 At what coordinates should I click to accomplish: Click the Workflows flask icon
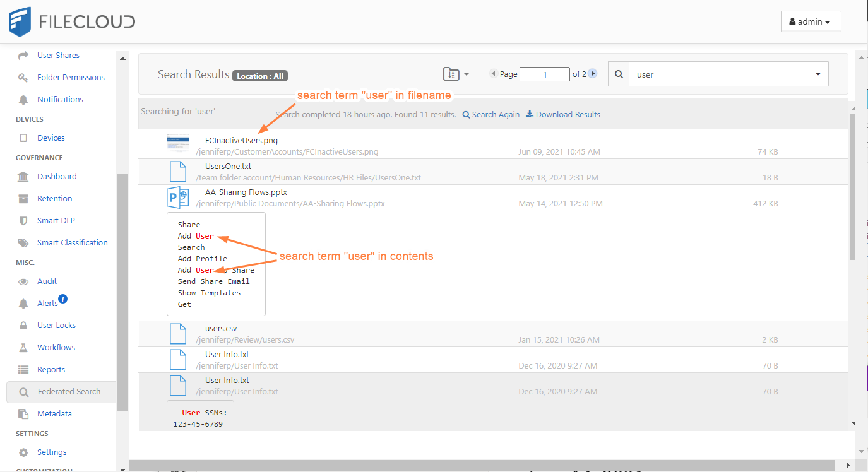click(23, 348)
